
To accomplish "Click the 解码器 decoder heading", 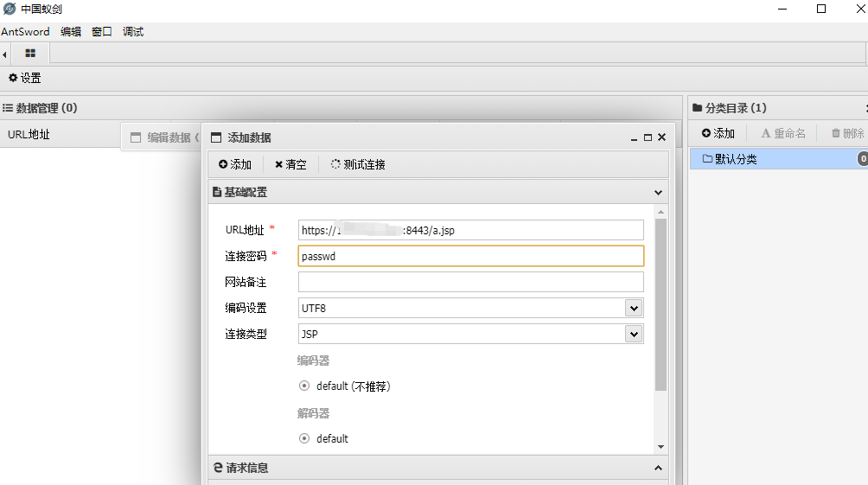I will (313, 413).
